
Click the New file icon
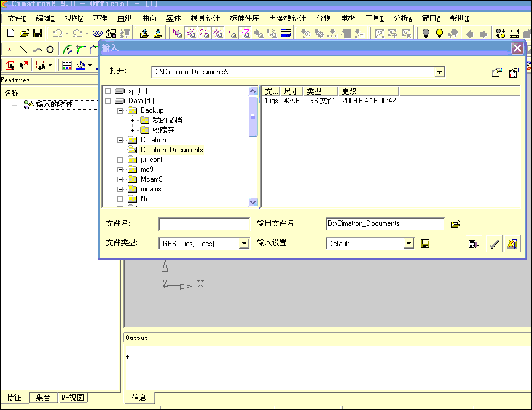(10, 33)
